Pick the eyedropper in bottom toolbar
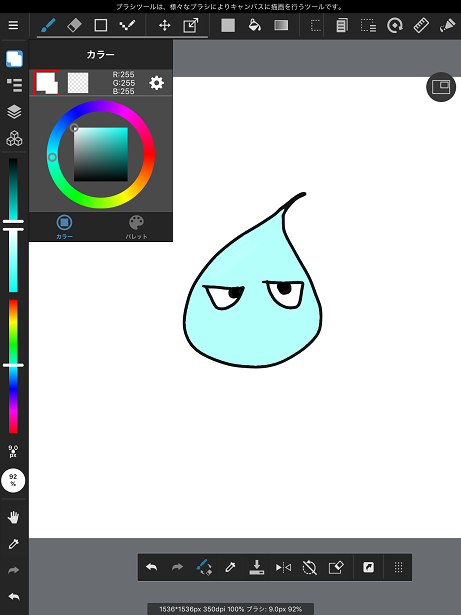 click(230, 567)
